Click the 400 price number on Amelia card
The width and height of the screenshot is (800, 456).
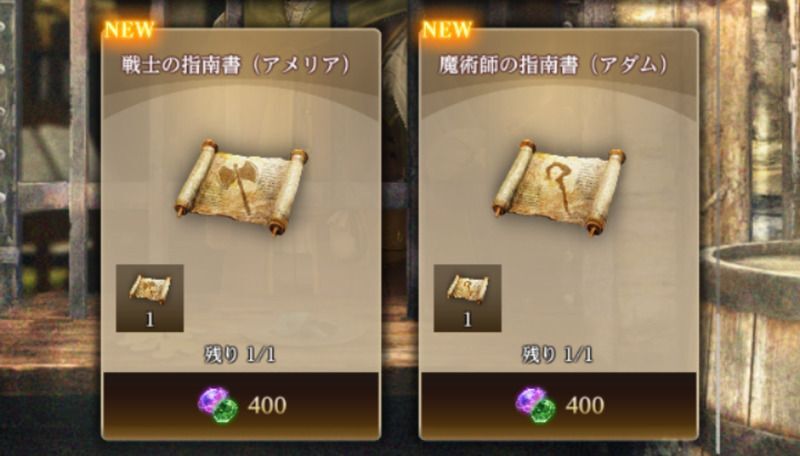coord(267,406)
